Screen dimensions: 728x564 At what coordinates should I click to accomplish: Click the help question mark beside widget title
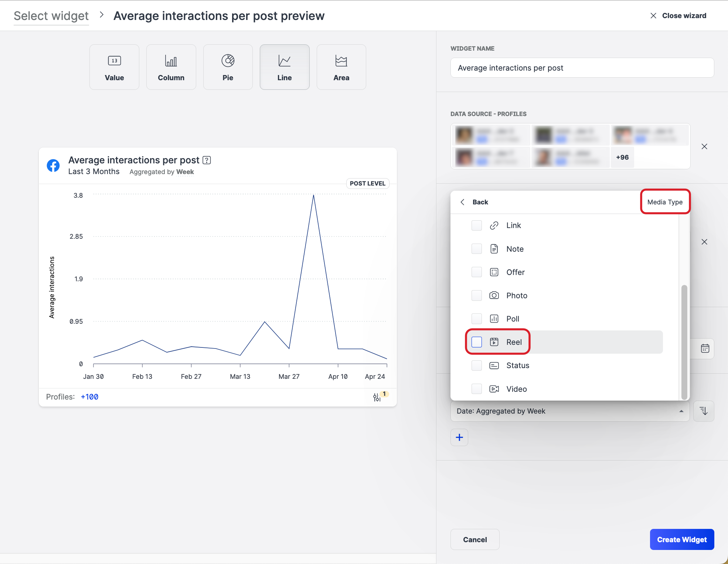pos(207,160)
